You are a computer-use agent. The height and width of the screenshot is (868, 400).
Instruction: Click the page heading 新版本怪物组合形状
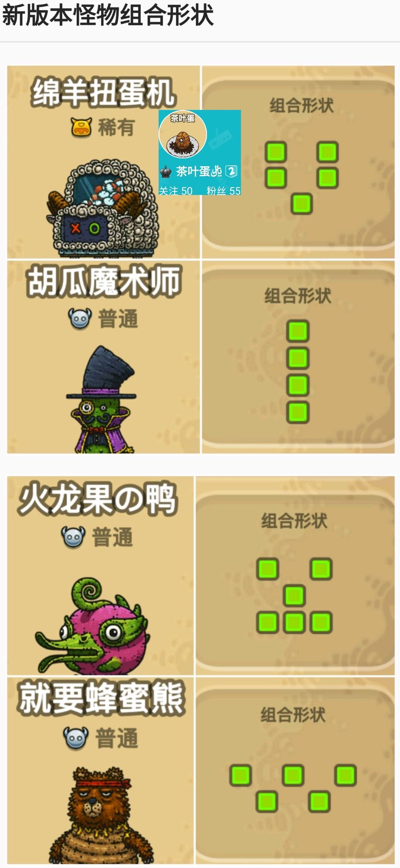tap(108, 16)
